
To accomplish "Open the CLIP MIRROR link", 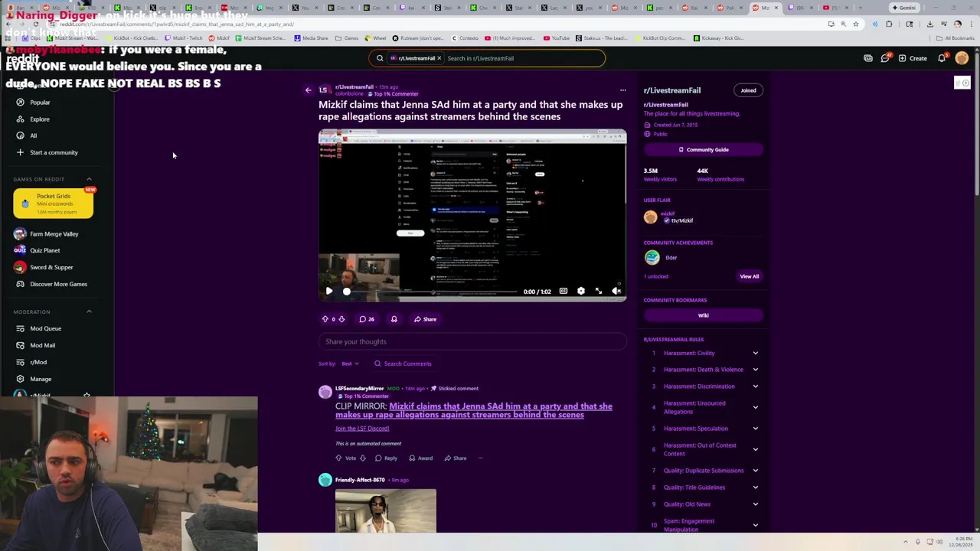I will pyautogui.click(x=473, y=410).
